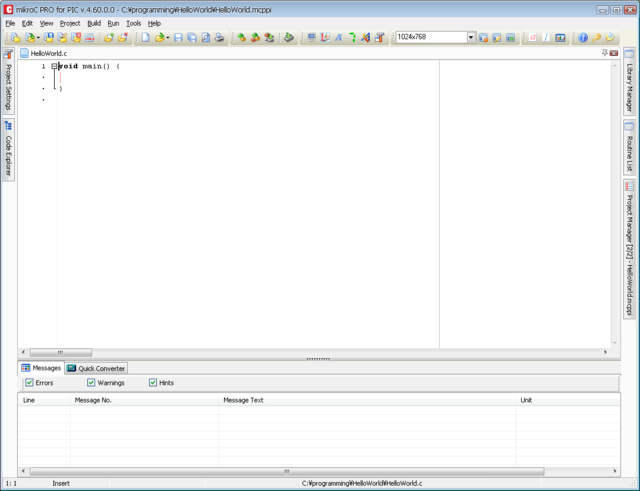This screenshot has width=640, height=491.
Task: Click the Close Project icon with red mark
Action: pyautogui.click(x=76, y=38)
